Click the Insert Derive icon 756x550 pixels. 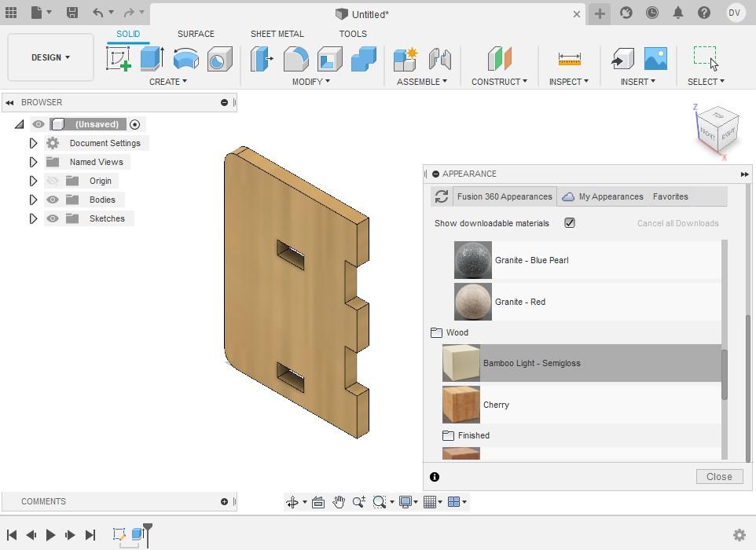point(622,59)
